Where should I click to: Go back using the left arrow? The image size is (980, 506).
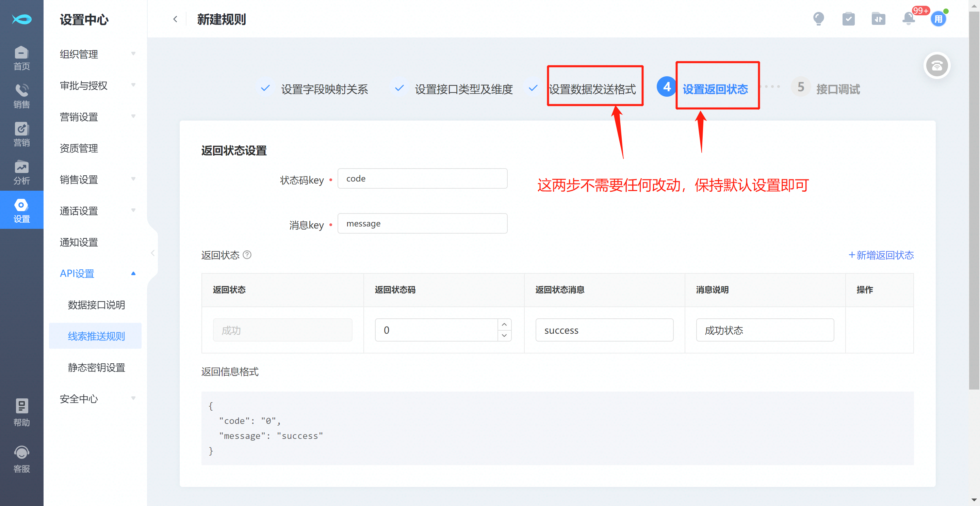coord(175,19)
